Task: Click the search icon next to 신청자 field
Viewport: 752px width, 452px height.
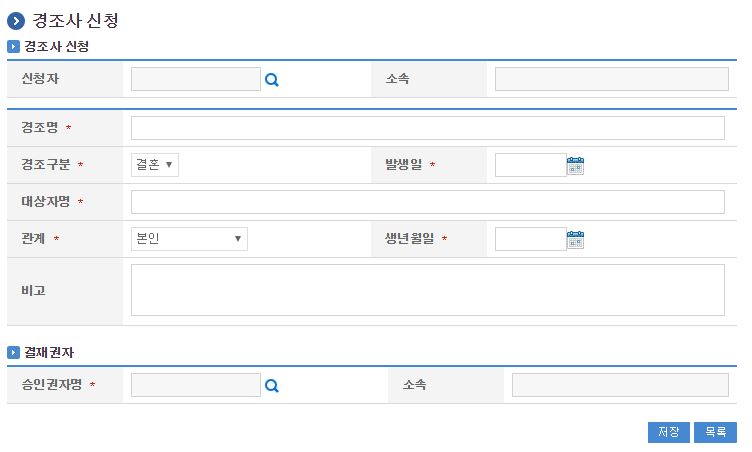Action: point(271,80)
